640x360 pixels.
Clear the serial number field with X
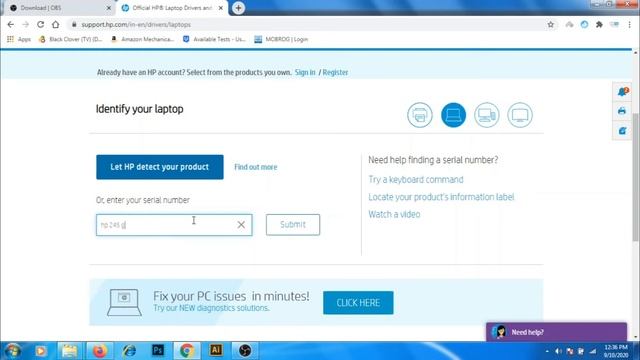coord(241,224)
